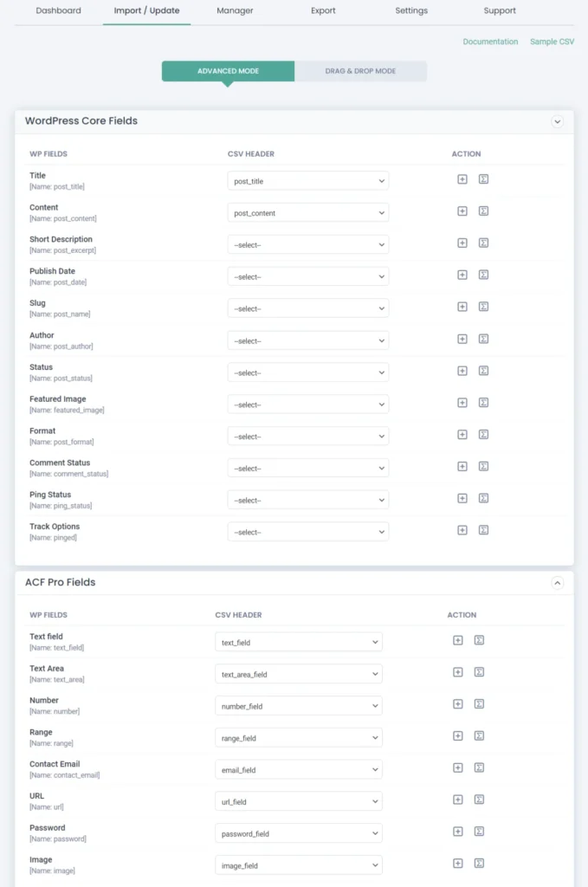Open the Range field CSV header dropdown
588x887 pixels.
(x=298, y=737)
